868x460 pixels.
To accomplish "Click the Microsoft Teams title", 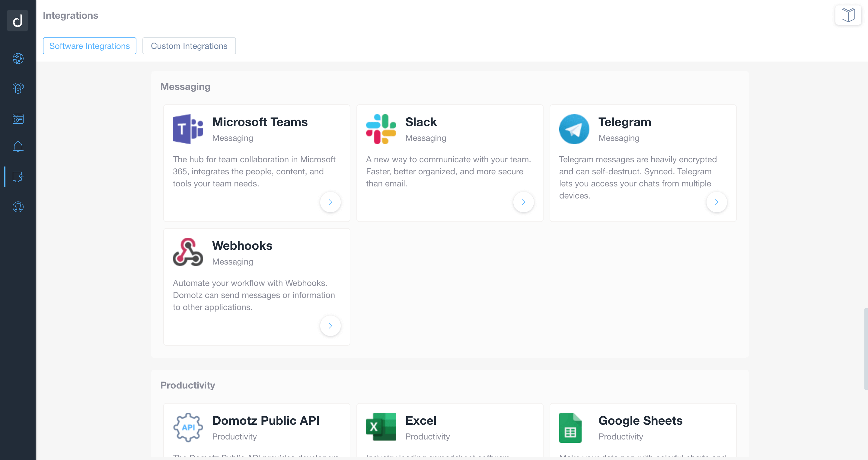I will click(260, 122).
